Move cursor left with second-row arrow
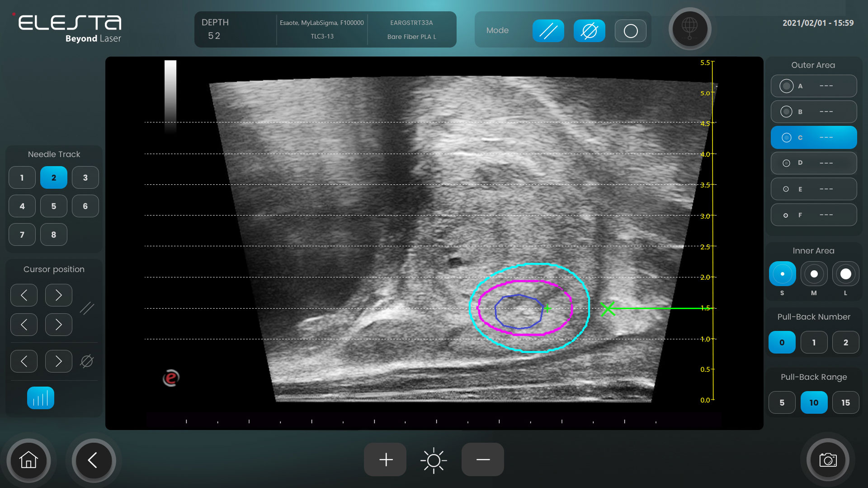The image size is (868, 488). pos(24,324)
